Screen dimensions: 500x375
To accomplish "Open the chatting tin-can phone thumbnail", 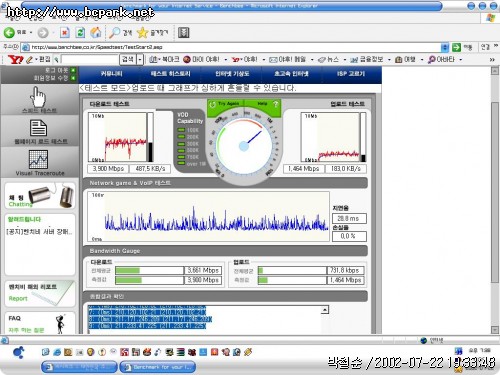I will coord(40,196).
